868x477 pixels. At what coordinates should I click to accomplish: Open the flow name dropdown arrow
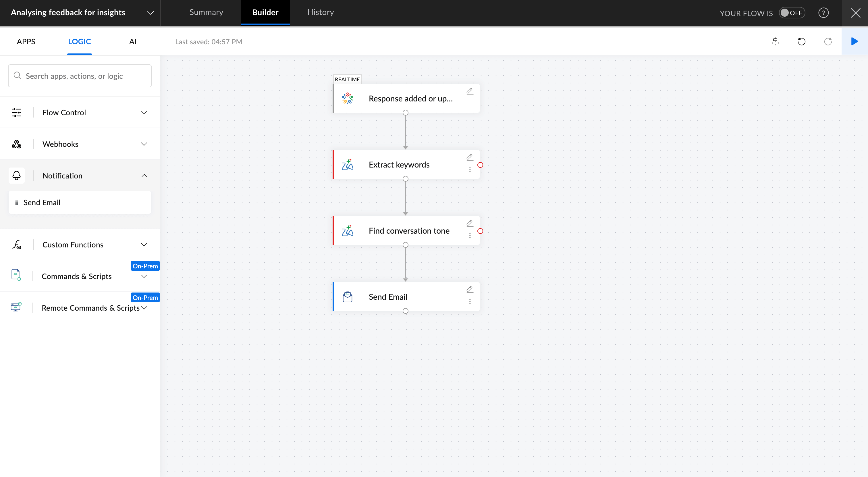pos(150,13)
